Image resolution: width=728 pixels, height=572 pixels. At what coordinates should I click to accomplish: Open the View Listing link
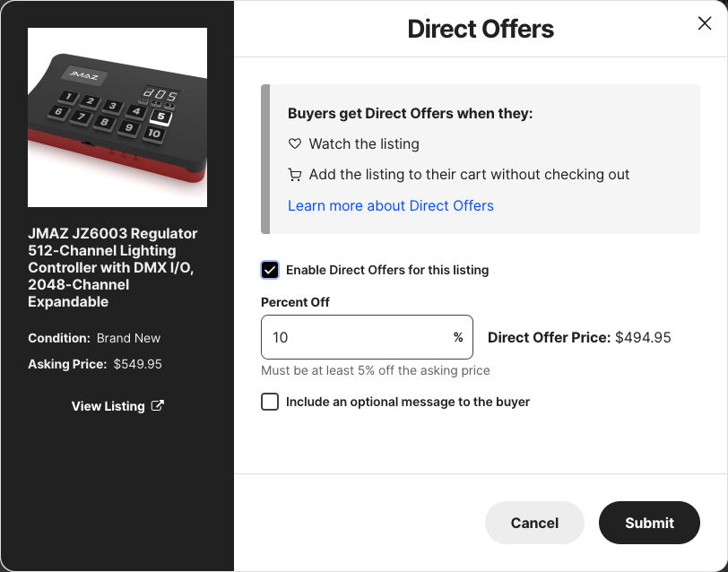click(108, 406)
